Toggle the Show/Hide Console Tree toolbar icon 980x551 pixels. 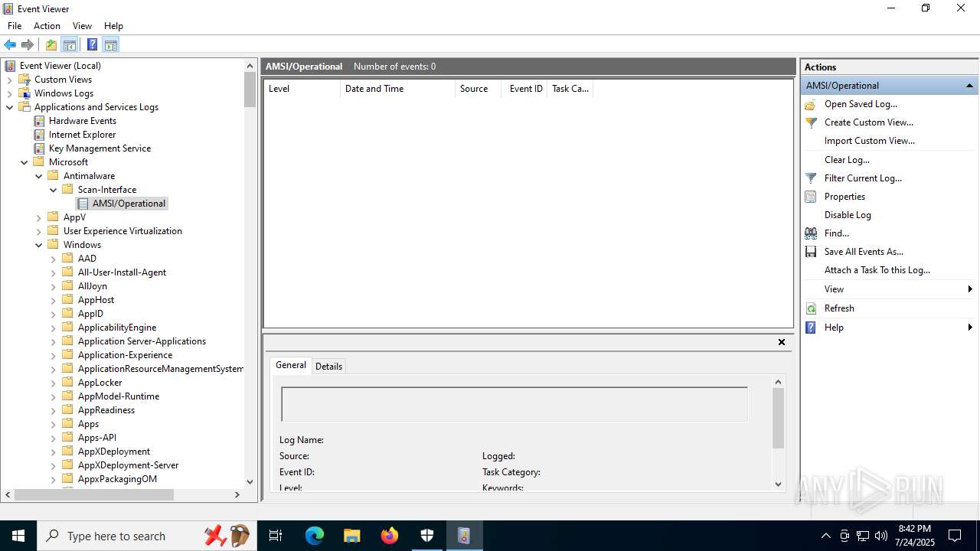click(70, 44)
